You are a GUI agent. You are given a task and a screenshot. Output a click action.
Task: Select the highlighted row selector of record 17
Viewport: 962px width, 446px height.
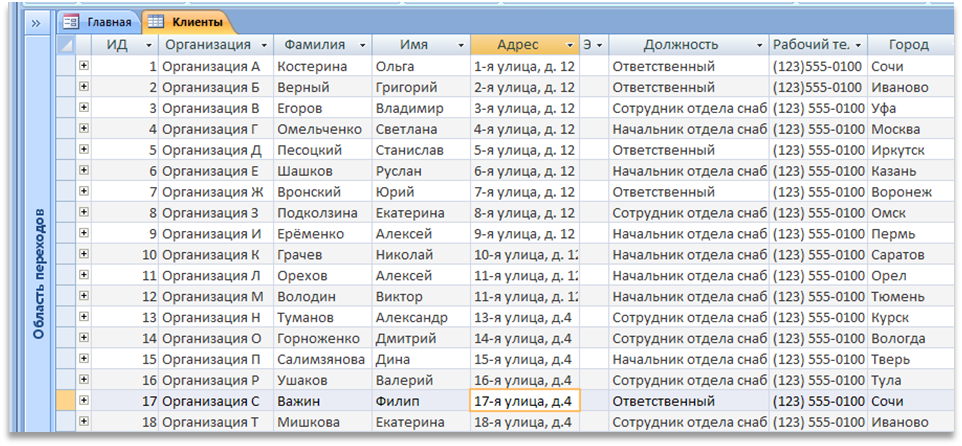coord(65,401)
